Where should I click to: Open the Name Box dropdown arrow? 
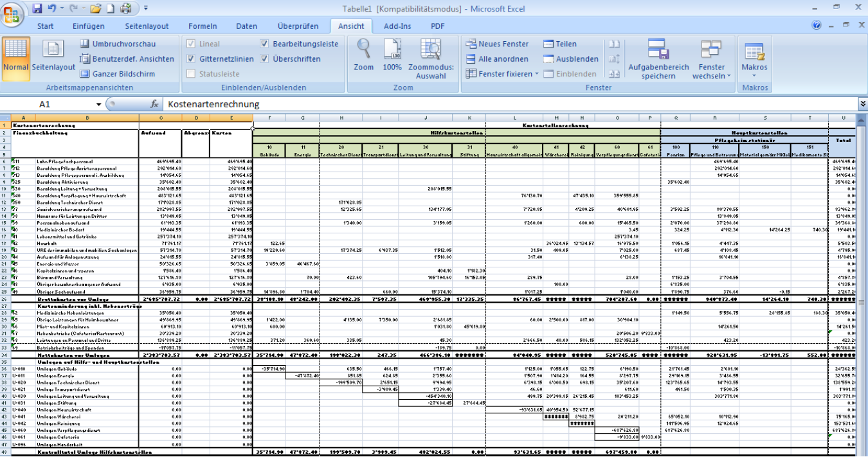[x=99, y=104]
